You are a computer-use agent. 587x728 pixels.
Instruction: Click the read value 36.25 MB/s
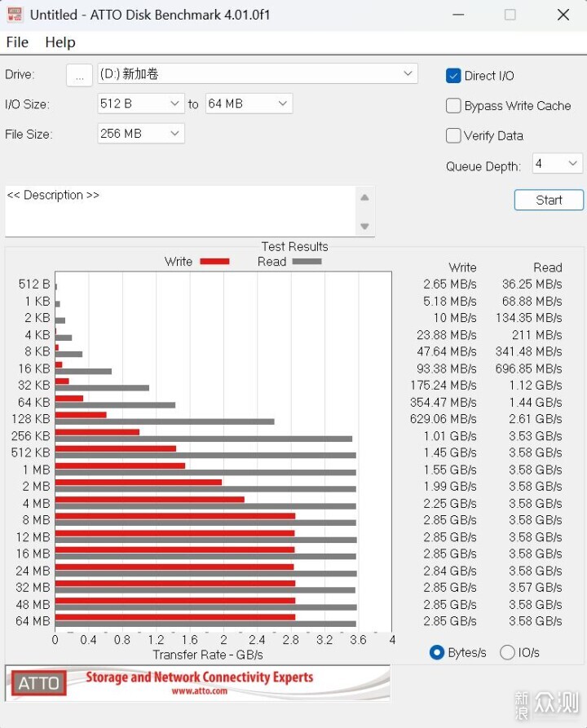coord(532,285)
